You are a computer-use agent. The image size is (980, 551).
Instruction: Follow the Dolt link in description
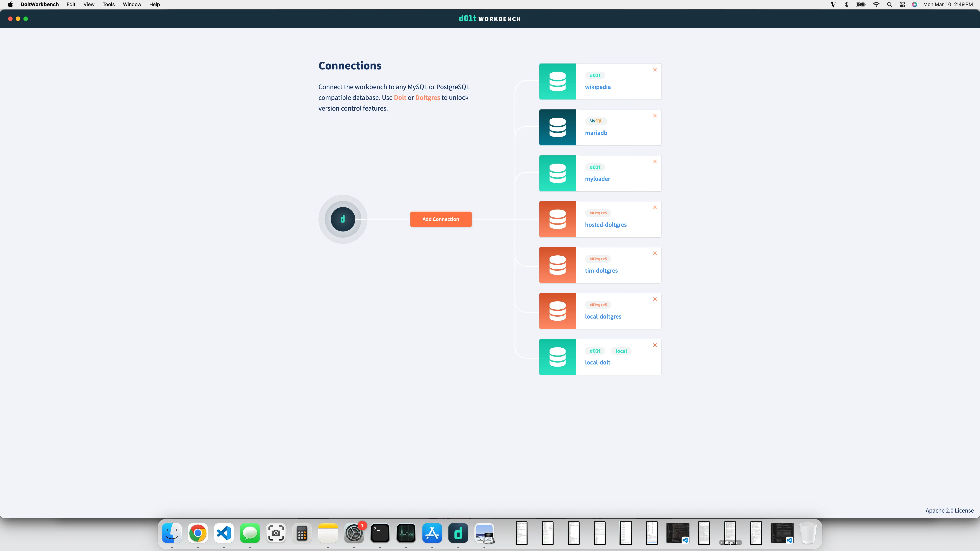[400, 98]
